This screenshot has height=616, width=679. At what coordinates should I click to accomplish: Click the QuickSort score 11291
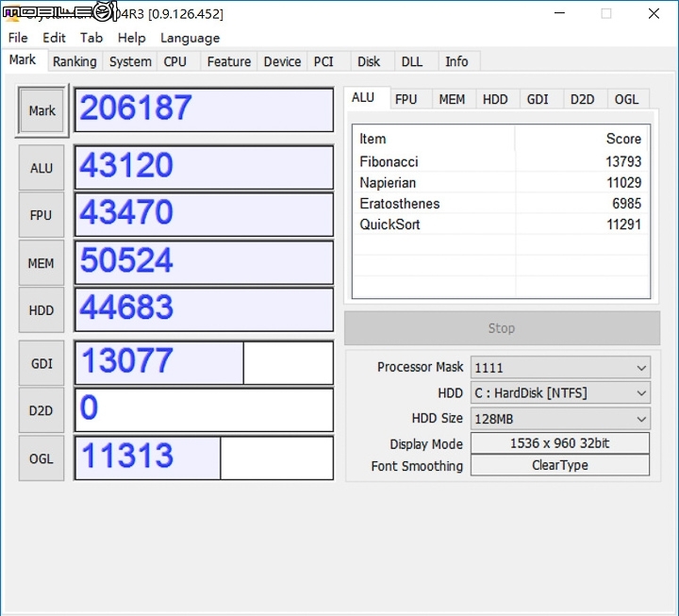[623, 224]
